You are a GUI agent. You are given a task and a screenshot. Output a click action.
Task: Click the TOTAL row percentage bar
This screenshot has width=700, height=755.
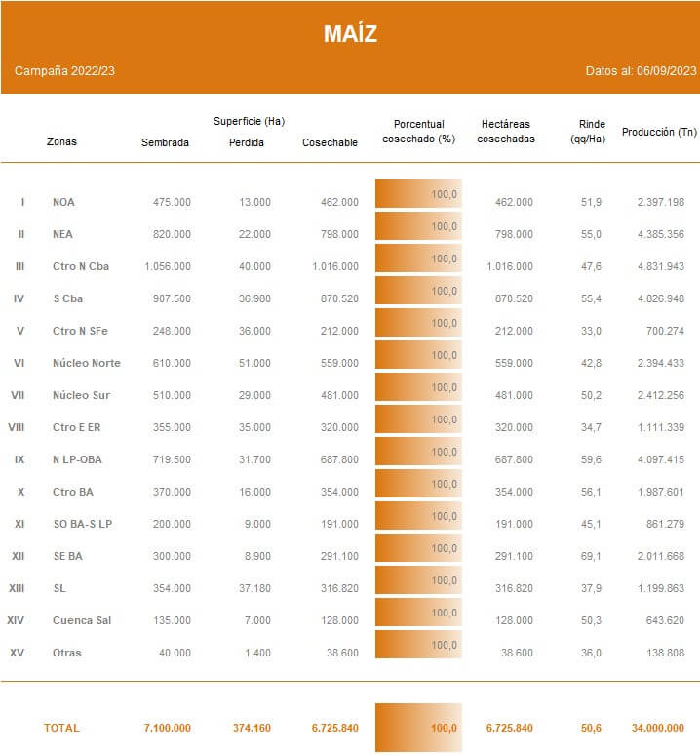pos(418,728)
